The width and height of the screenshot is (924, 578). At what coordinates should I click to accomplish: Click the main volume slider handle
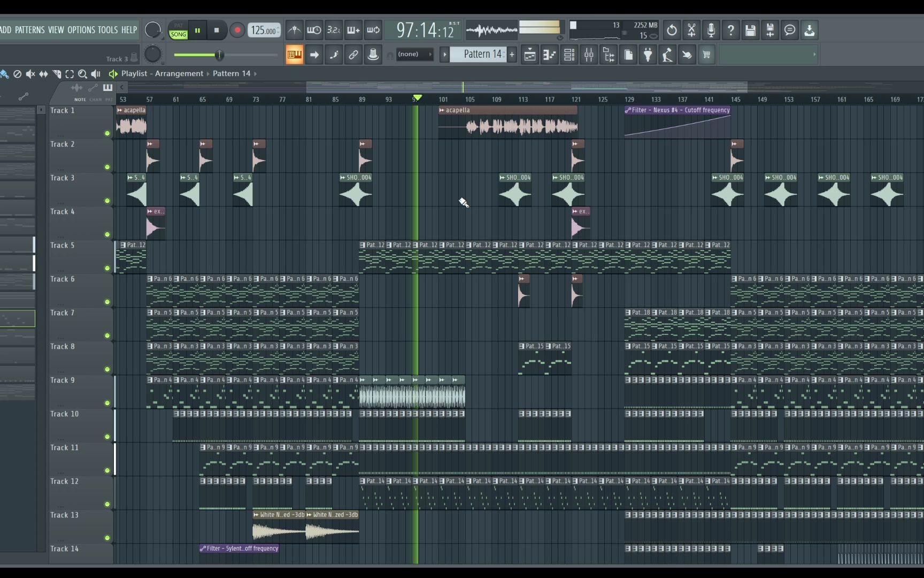(219, 55)
